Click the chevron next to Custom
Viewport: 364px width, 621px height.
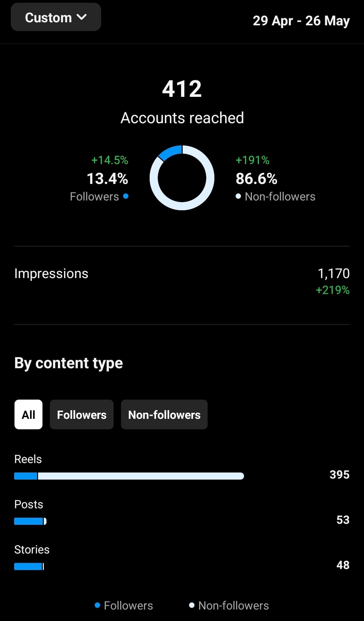(82, 17)
